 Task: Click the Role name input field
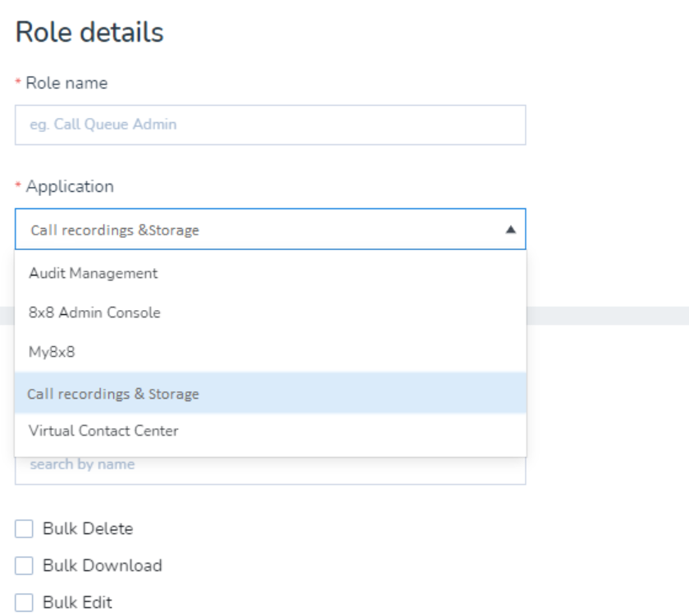coord(270,125)
